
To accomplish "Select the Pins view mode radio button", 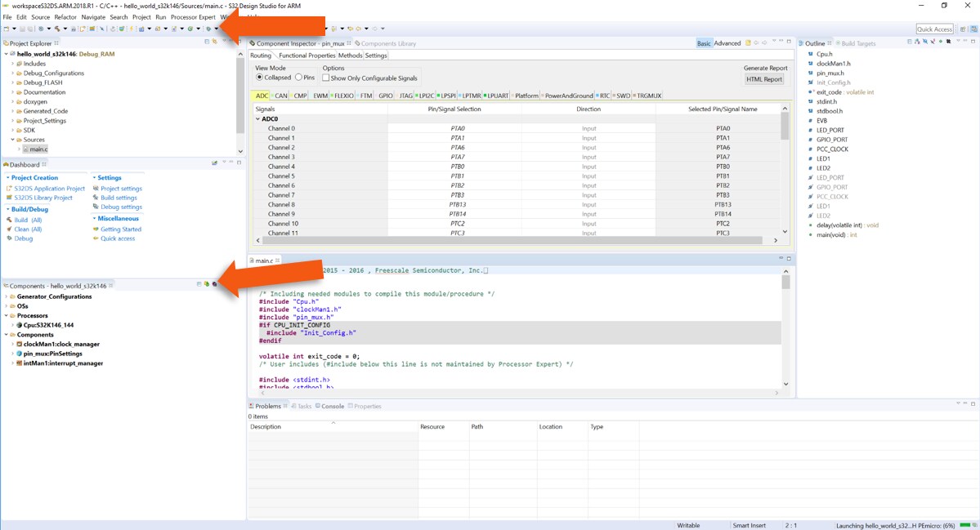I will 299,78.
